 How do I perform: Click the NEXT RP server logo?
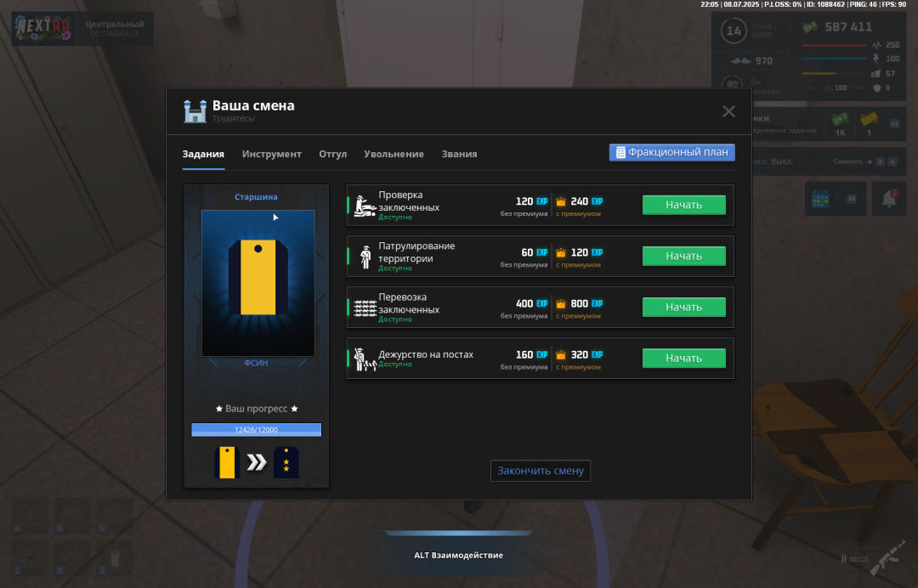43,28
